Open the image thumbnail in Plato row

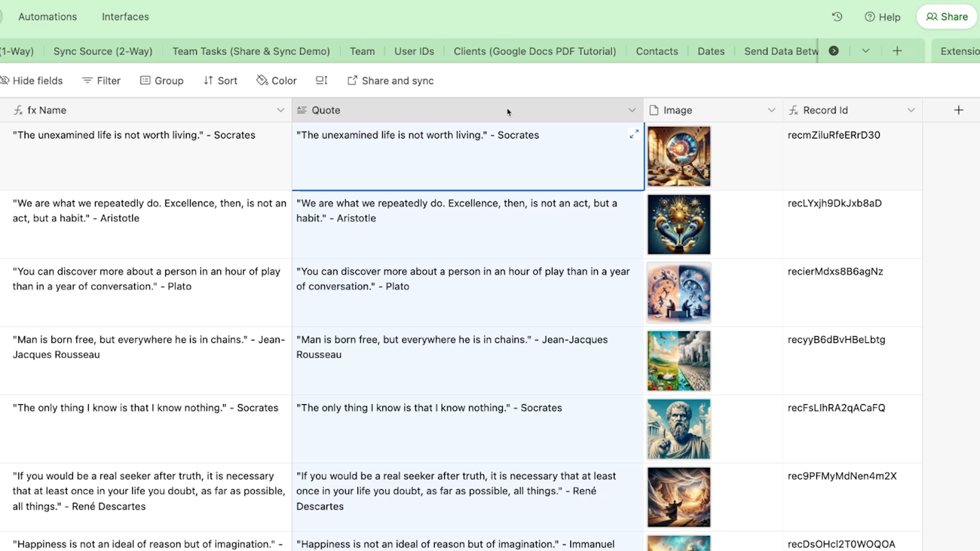click(x=679, y=293)
